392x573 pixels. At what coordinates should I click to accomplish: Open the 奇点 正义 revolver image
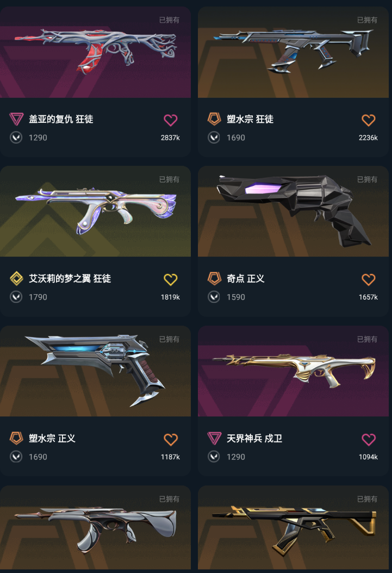click(x=294, y=211)
